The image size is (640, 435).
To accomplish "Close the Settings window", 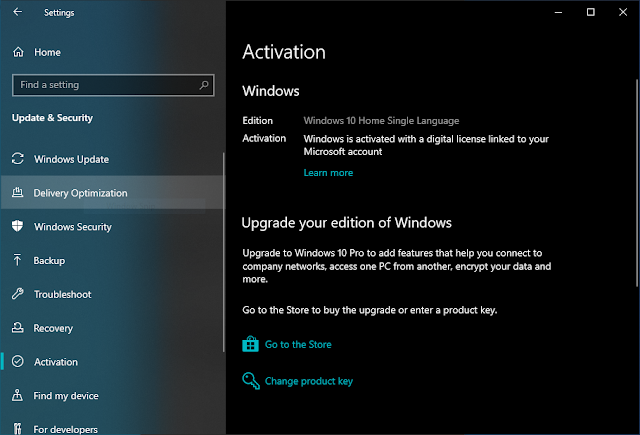I will pyautogui.click(x=623, y=12).
